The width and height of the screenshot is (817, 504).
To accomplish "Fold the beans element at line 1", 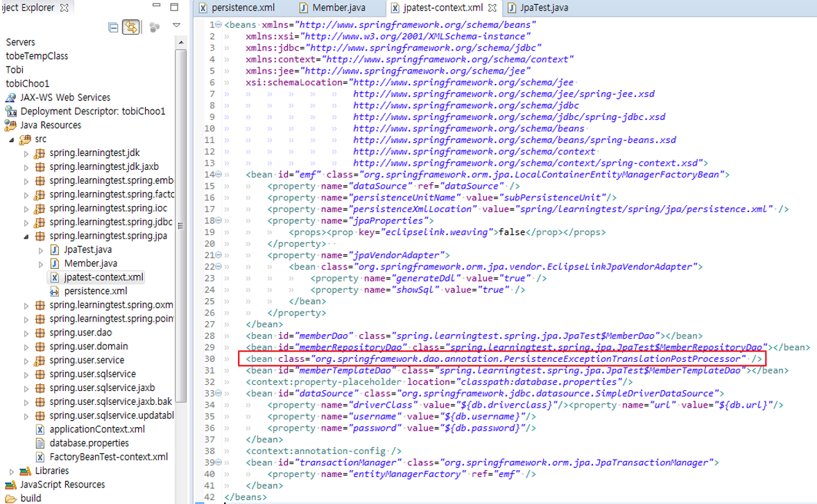I will pos(218,24).
